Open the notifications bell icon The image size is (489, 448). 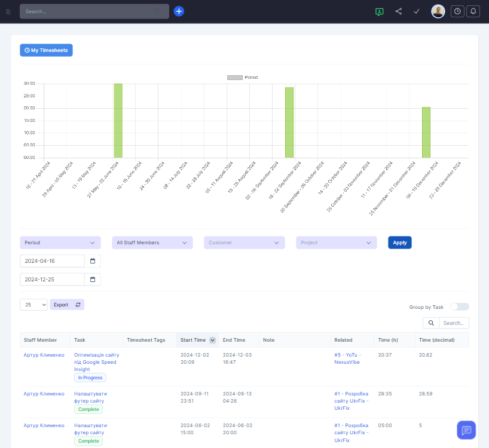click(x=473, y=11)
